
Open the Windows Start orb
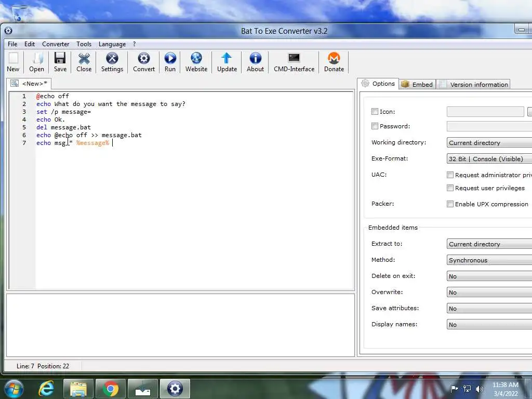(14, 389)
